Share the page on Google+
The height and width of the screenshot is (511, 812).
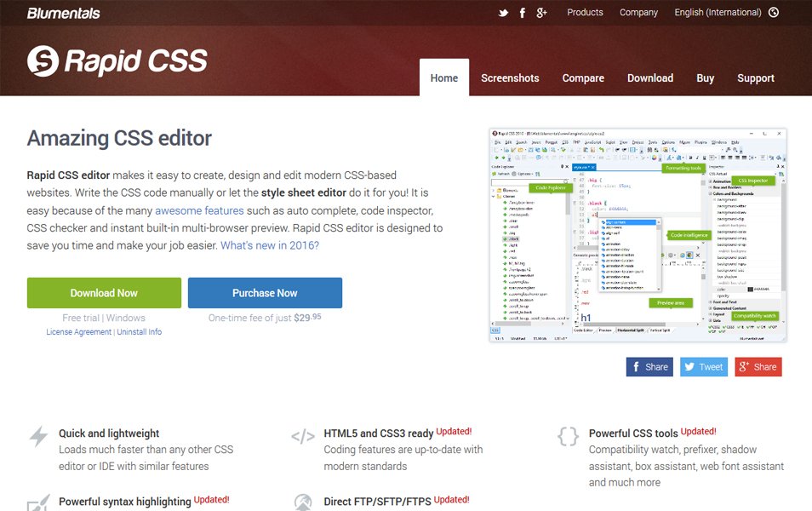click(x=758, y=367)
